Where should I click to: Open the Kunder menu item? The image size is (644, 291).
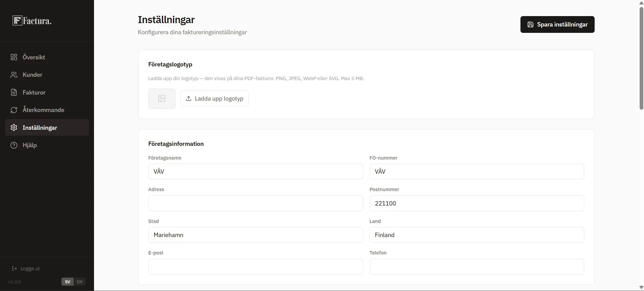point(33,75)
